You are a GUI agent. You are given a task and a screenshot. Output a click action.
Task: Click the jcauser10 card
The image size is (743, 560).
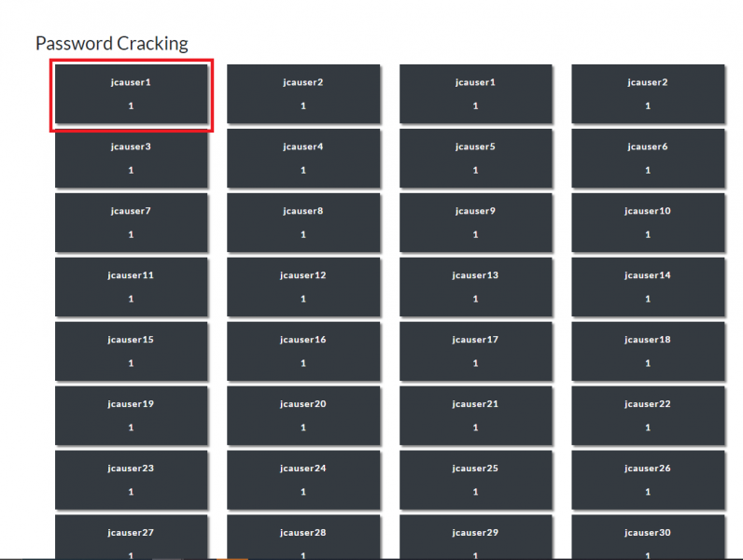[x=648, y=223]
